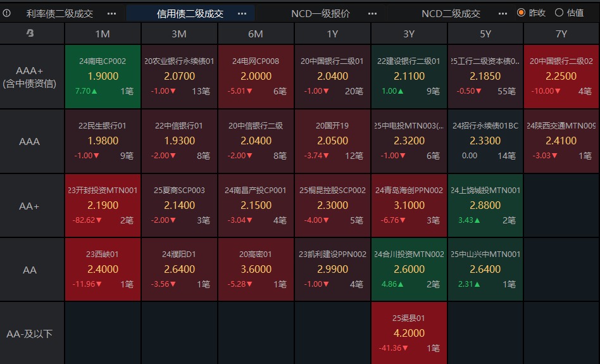600x364 pixels.
Task: Open the 24南电CP002 bond cell
Action: [103, 77]
